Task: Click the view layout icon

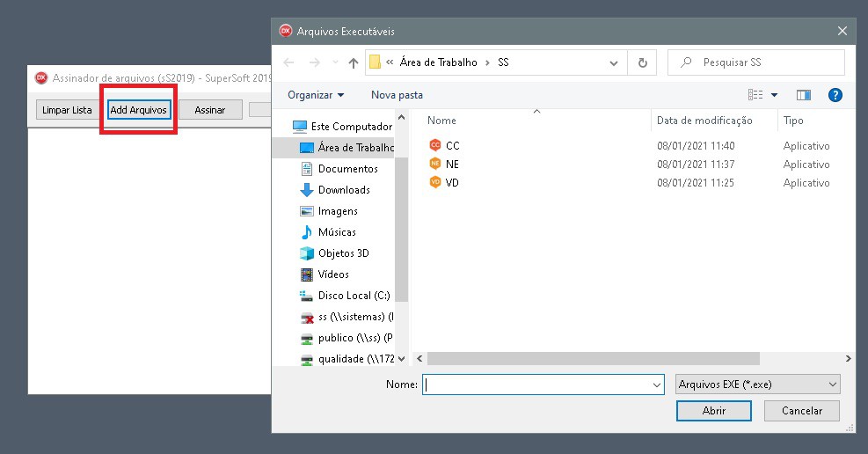Action: pyautogui.click(x=755, y=95)
